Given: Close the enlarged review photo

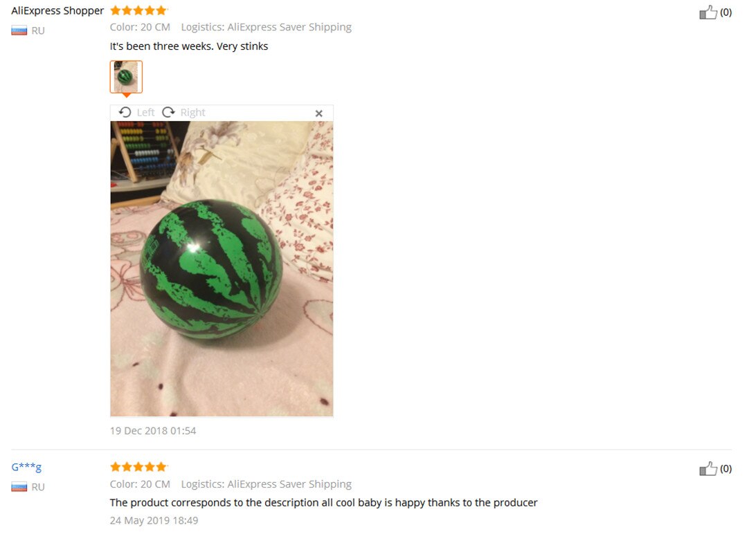Looking at the screenshot, I should [318, 113].
